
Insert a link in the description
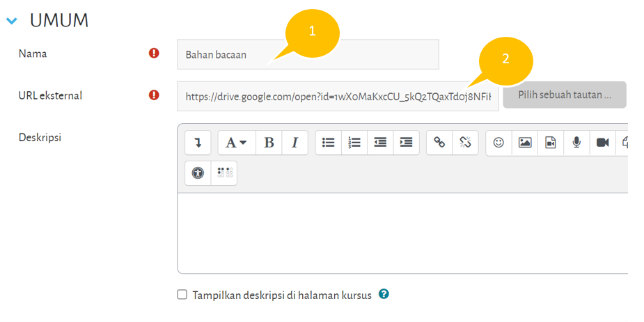(439, 143)
